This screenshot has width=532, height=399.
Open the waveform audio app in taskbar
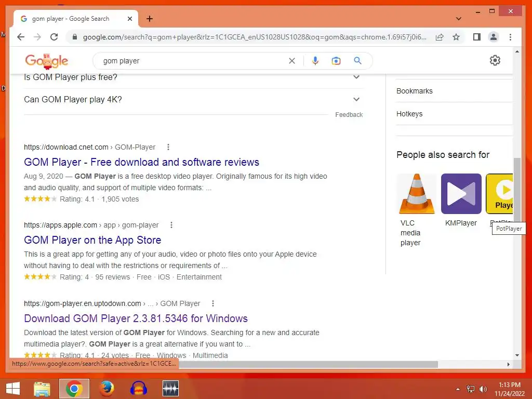coord(170,389)
